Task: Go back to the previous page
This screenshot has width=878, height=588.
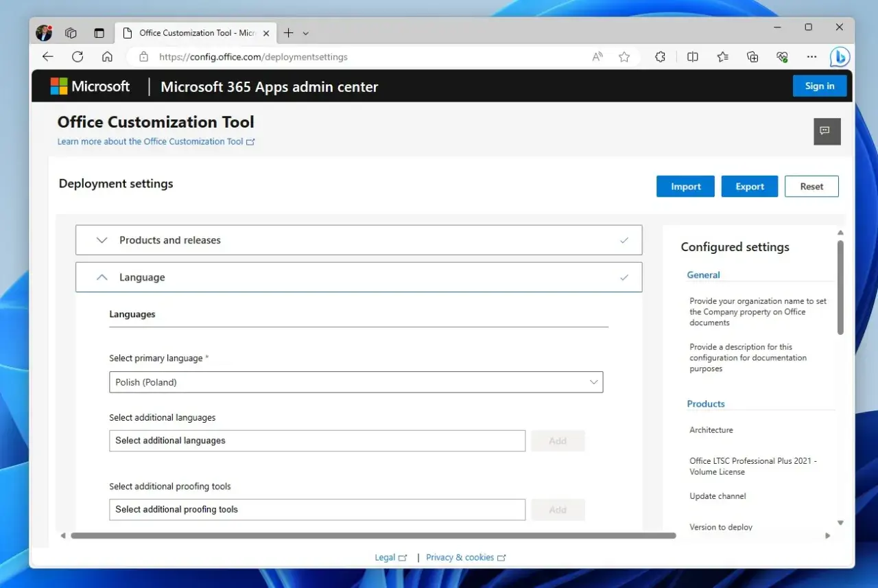Action: pyautogui.click(x=47, y=57)
